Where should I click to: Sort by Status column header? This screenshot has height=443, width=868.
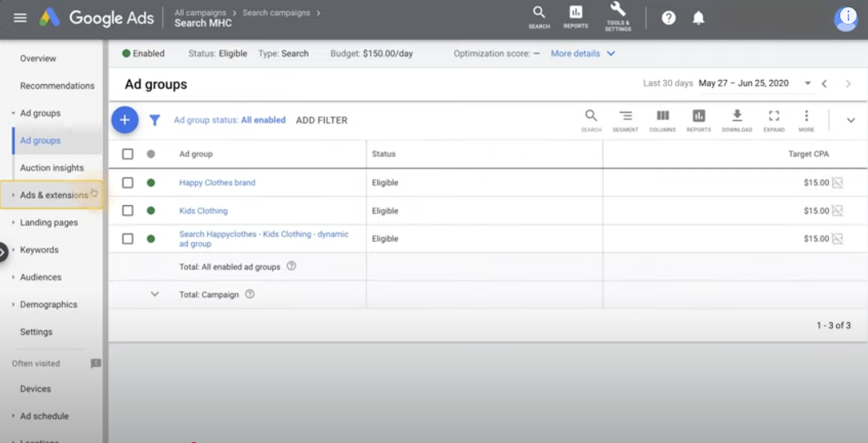point(384,154)
